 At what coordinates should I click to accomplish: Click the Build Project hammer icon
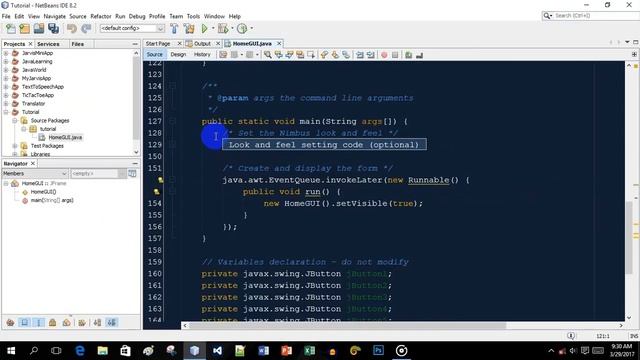click(174, 29)
